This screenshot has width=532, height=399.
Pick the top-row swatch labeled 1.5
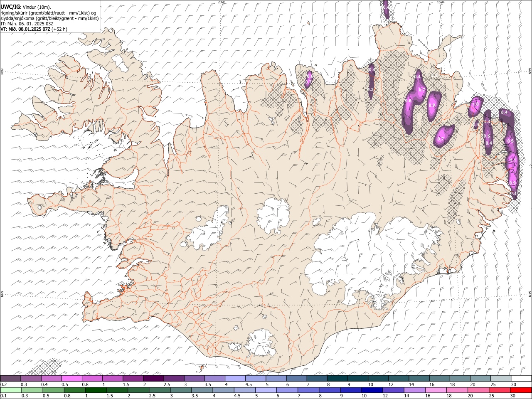[133, 378]
